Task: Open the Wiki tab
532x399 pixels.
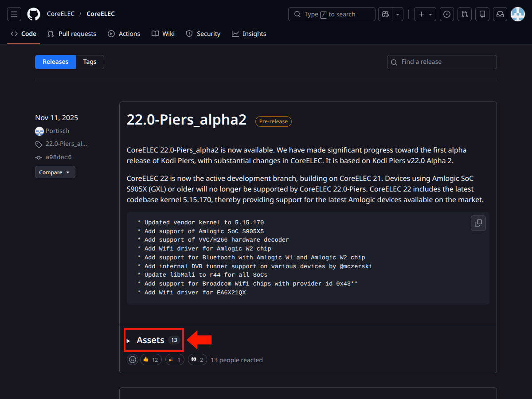Action: (x=163, y=34)
